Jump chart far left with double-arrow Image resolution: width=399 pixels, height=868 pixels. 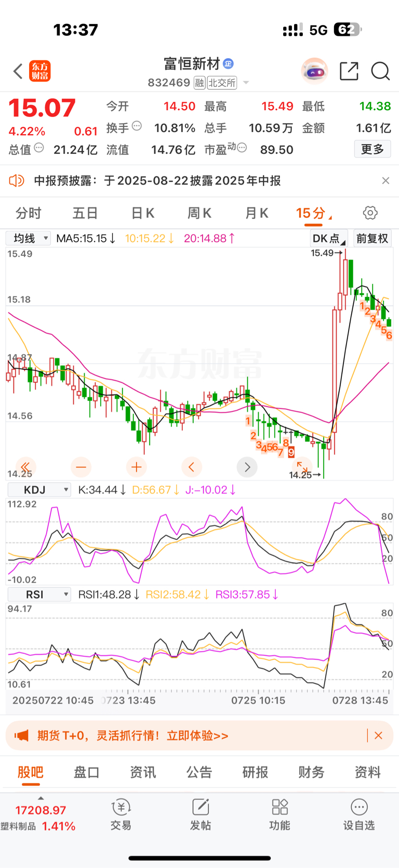pos(25,467)
